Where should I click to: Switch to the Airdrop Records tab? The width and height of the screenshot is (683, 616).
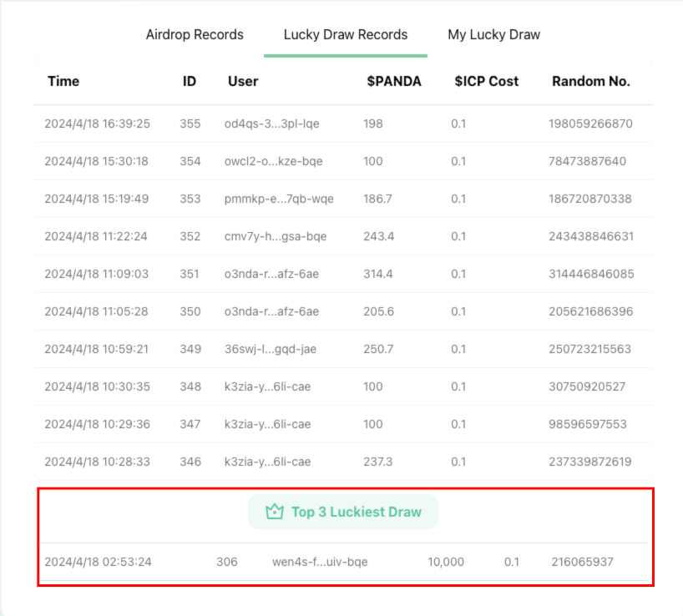tap(195, 34)
